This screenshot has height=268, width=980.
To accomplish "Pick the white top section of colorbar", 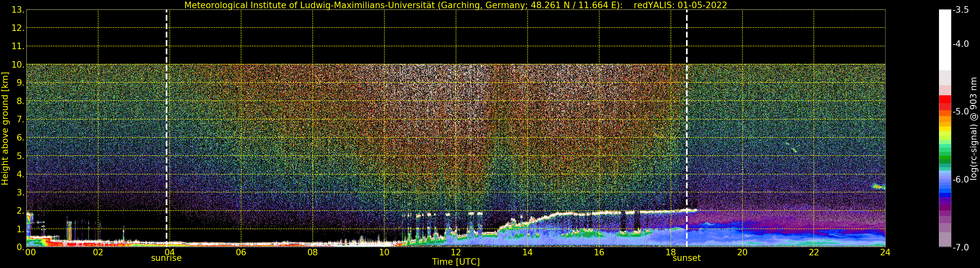I will coord(945,40).
